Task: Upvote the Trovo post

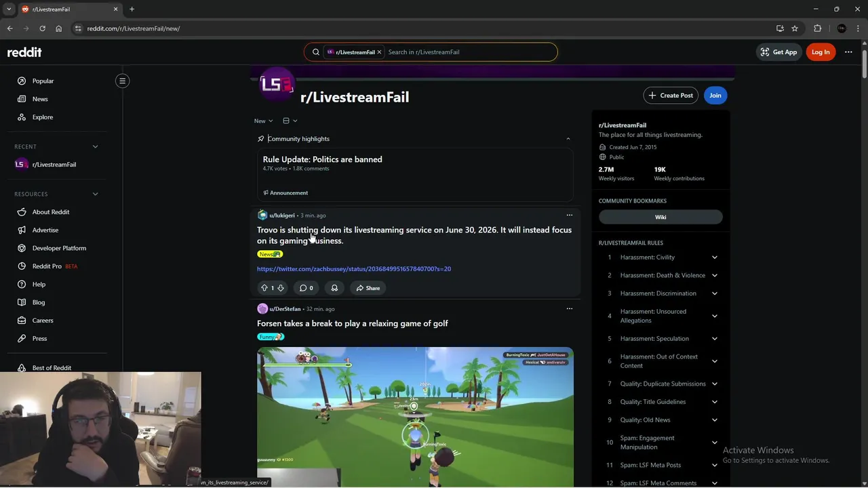Action: click(x=264, y=288)
